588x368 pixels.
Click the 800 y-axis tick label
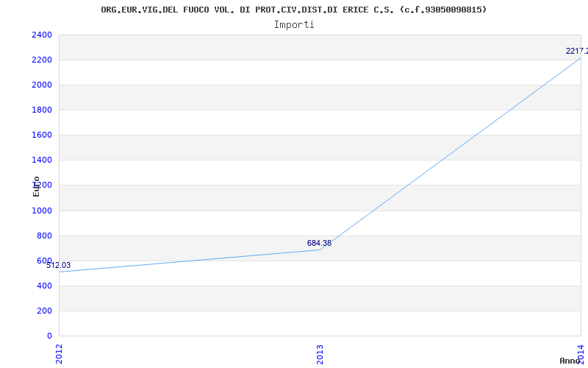(44, 236)
